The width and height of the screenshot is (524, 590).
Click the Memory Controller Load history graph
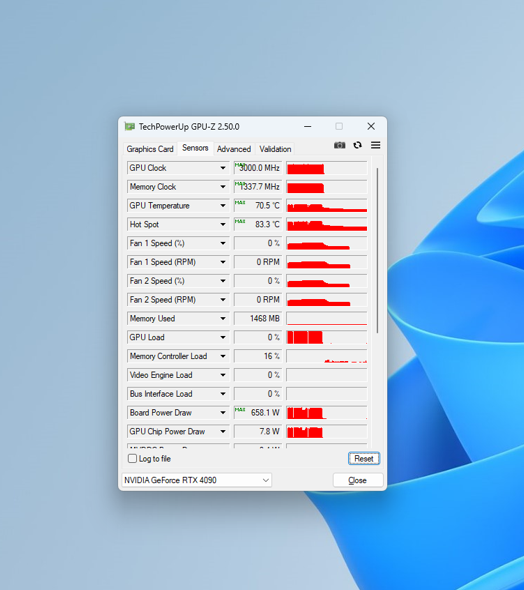pos(327,356)
